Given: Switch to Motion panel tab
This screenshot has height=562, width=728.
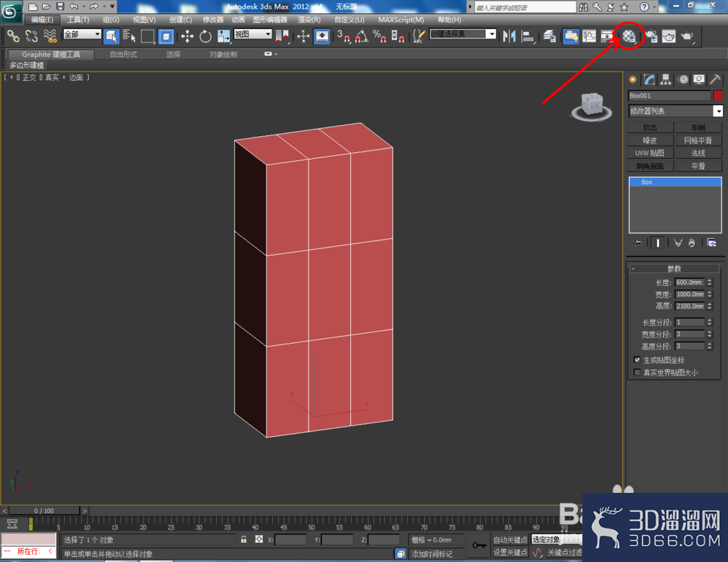Looking at the screenshot, I should click(x=683, y=80).
